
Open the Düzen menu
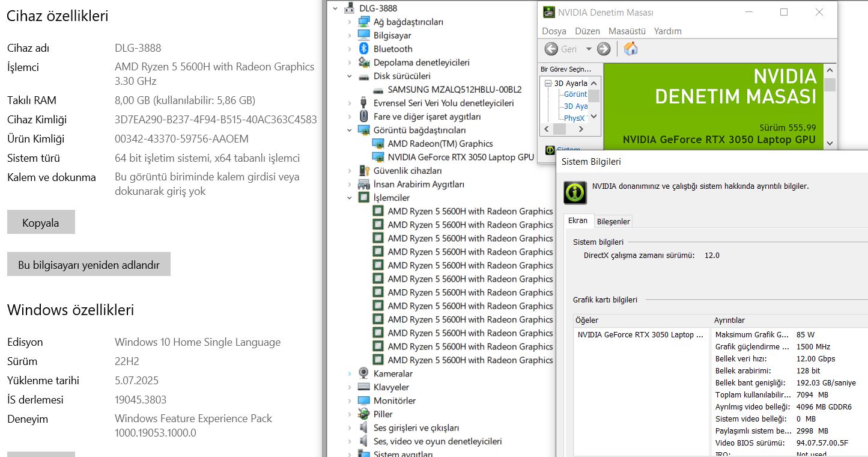pyautogui.click(x=587, y=31)
